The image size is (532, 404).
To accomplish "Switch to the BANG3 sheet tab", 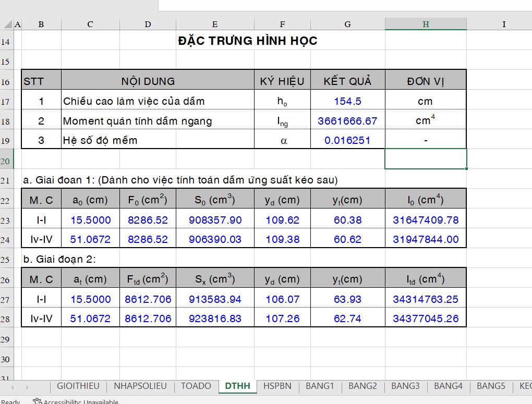I will [405, 386].
